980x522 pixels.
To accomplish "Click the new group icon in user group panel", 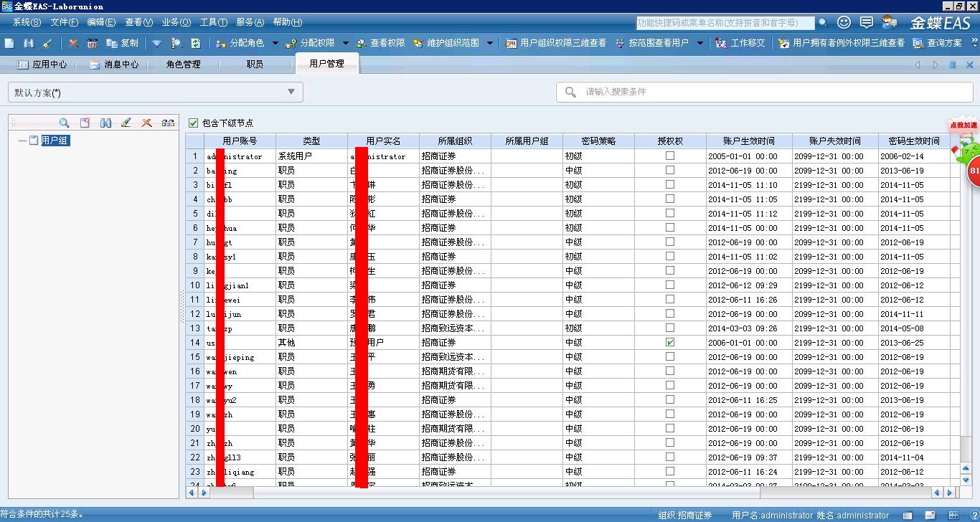I will [x=85, y=123].
